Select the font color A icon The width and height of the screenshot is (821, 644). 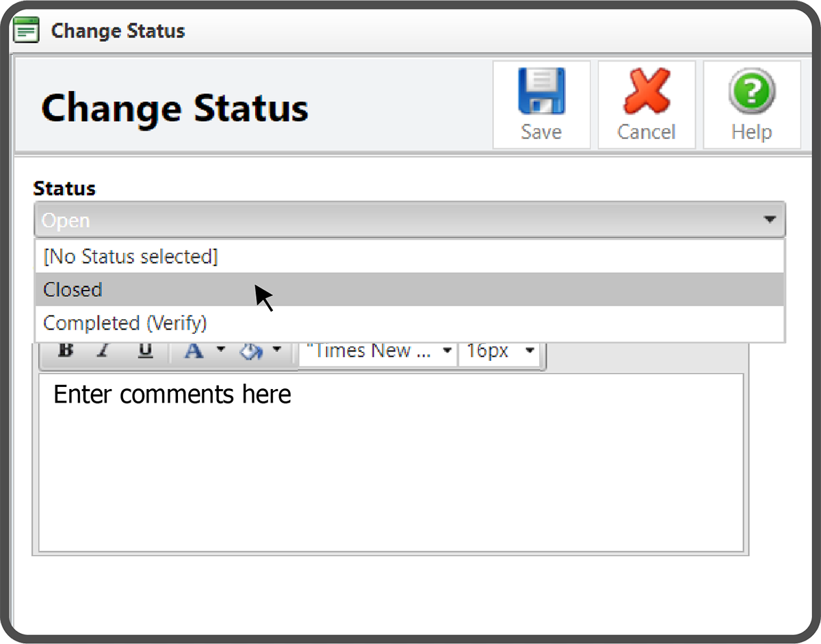pyautogui.click(x=194, y=350)
